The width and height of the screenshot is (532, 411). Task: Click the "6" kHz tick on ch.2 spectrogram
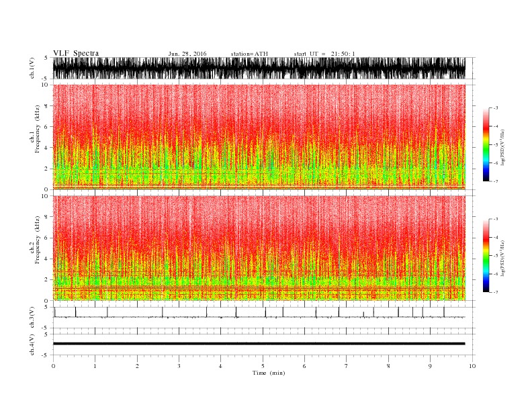(46, 238)
